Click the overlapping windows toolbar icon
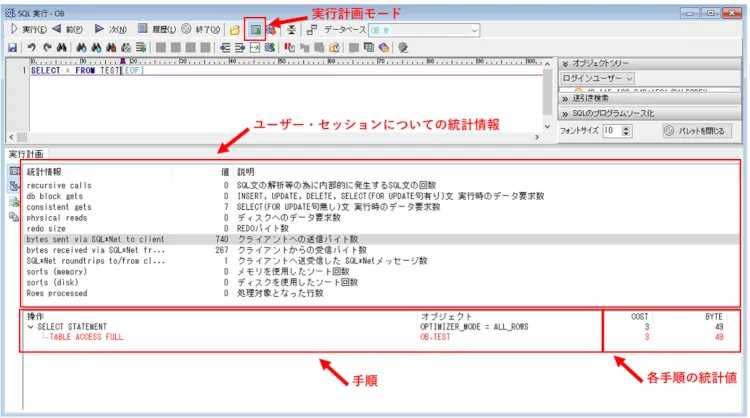Screen dimensions: 750x418 (x=368, y=47)
